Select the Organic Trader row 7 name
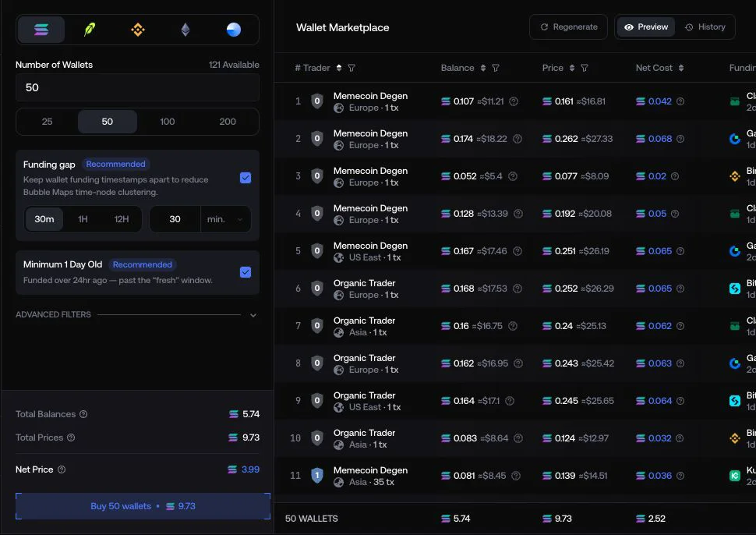Viewport: 756px width, 535px height. coord(365,321)
